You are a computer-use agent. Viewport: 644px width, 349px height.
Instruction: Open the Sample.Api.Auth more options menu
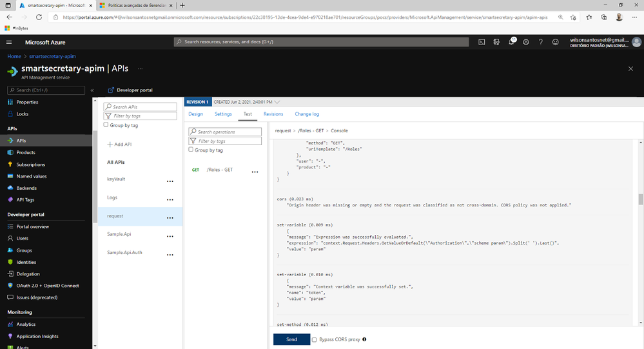[x=170, y=255]
